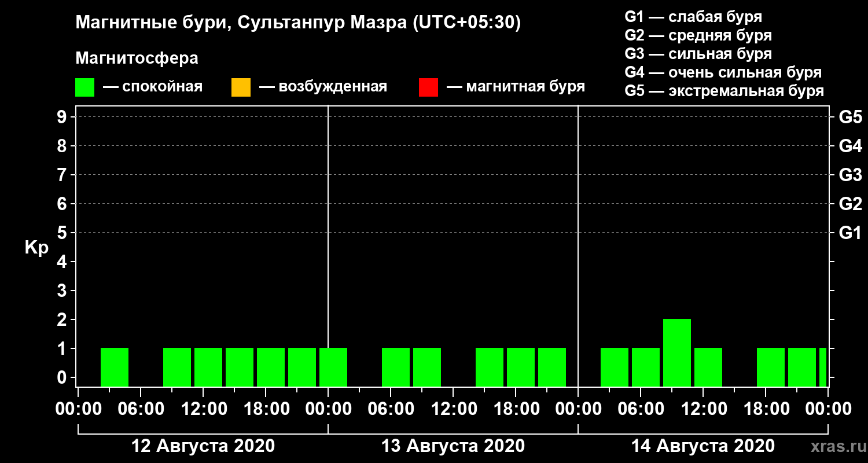Click the y-axis value '9'
Viewport: 868px width, 463px height.
click(x=63, y=117)
